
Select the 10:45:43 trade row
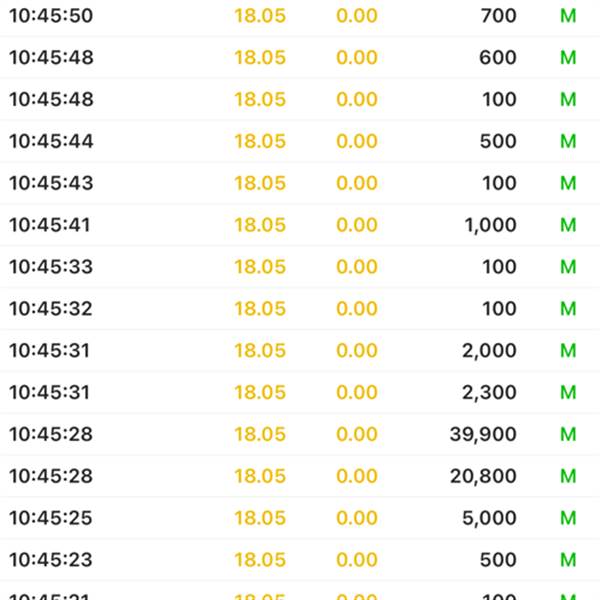pyautogui.click(x=300, y=183)
